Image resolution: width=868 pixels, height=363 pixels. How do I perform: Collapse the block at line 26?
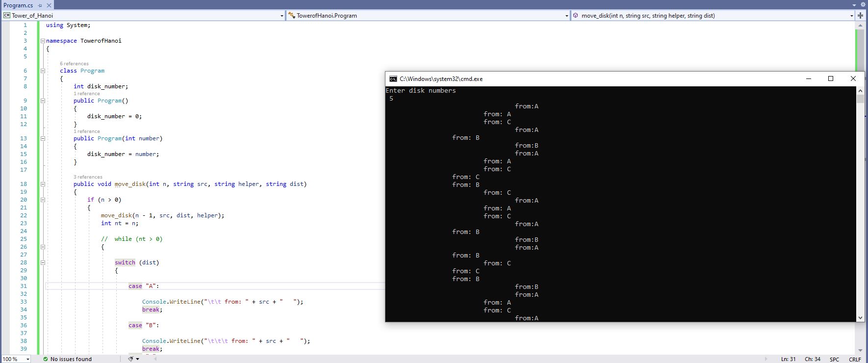click(x=43, y=247)
